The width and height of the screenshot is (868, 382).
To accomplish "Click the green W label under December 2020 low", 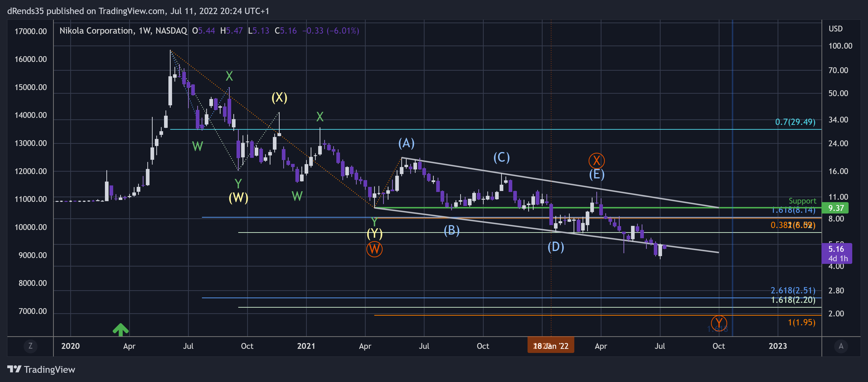I will click(297, 196).
